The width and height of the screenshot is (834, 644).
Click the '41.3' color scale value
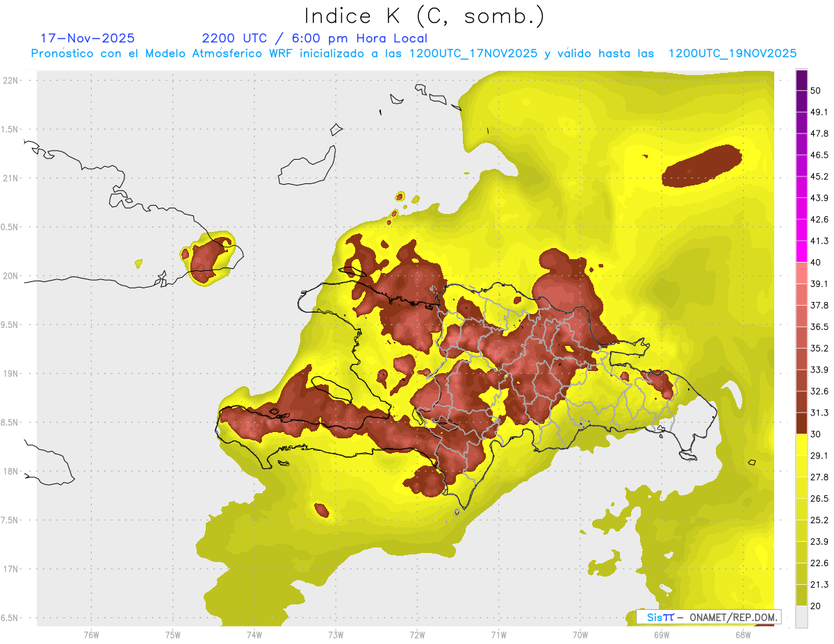point(819,241)
